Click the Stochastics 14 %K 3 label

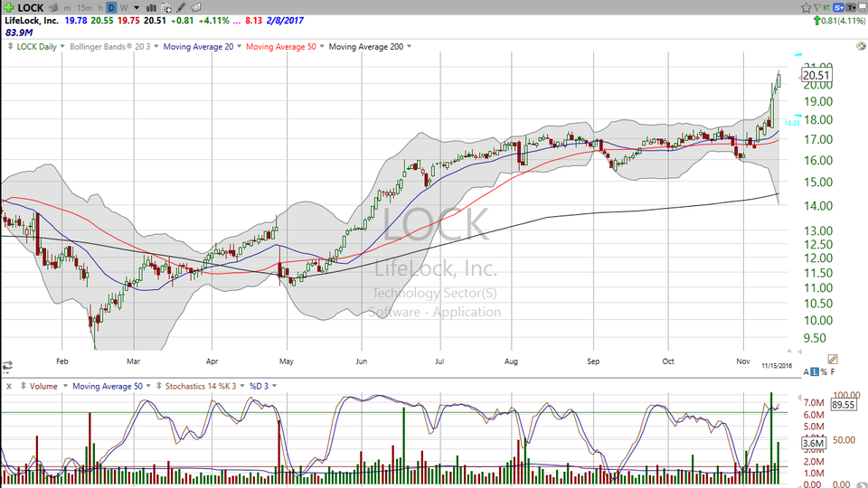click(x=201, y=386)
